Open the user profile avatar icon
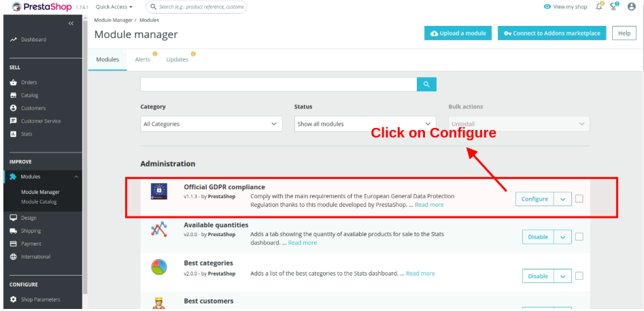This screenshot has height=311, width=644. coord(632,7)
